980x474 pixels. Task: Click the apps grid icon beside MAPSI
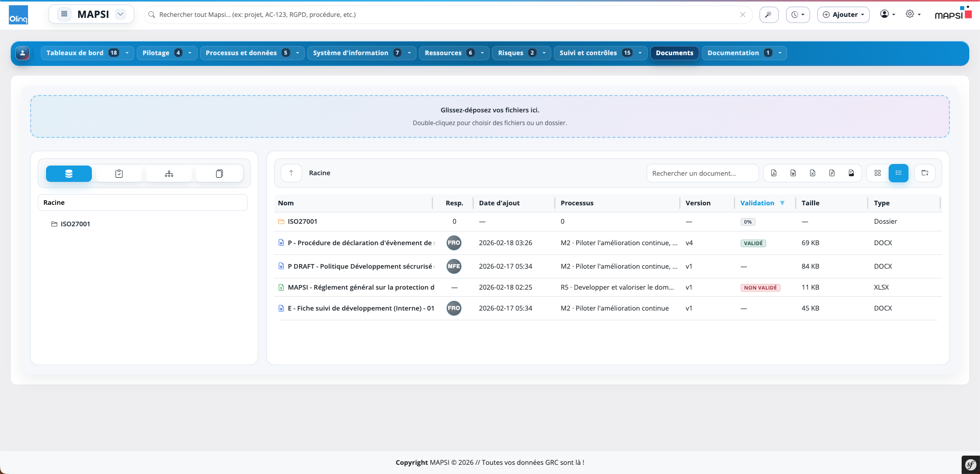(x=64, y=14)
